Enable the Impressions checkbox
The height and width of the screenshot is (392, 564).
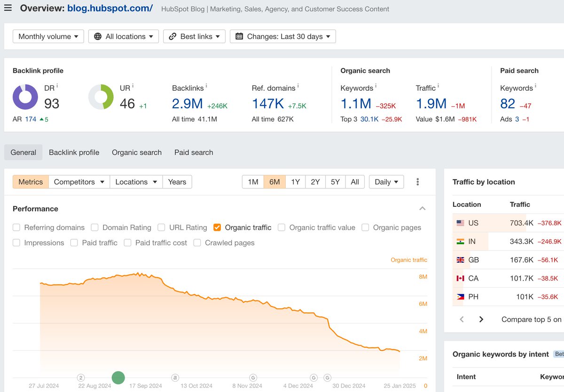coord(16,243)
